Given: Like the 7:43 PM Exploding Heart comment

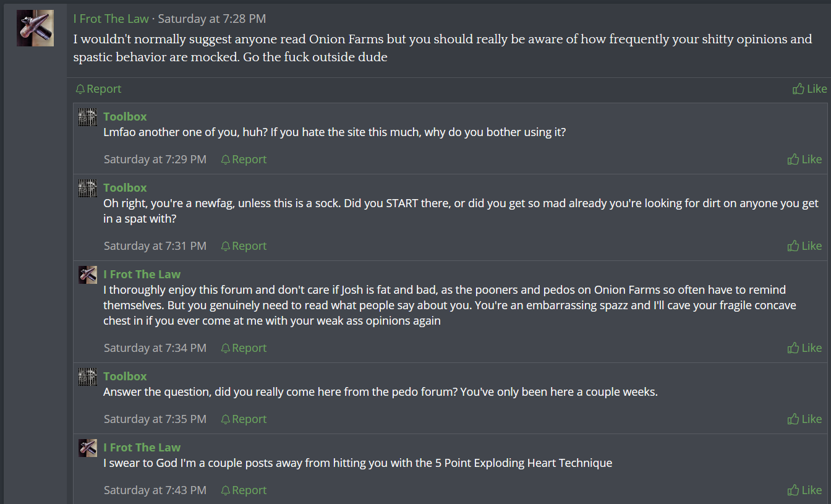Looking at the screenshot, I should (804, 490).
